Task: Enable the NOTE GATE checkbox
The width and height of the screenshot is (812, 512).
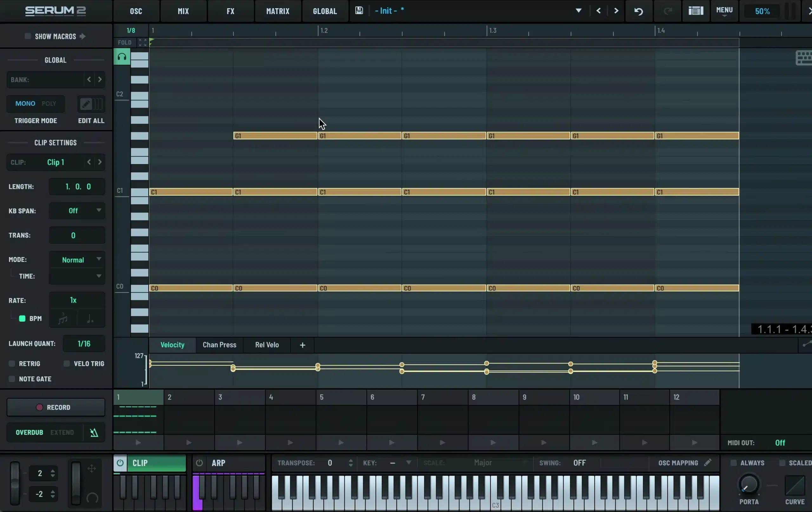Action: tap(12, 379)
